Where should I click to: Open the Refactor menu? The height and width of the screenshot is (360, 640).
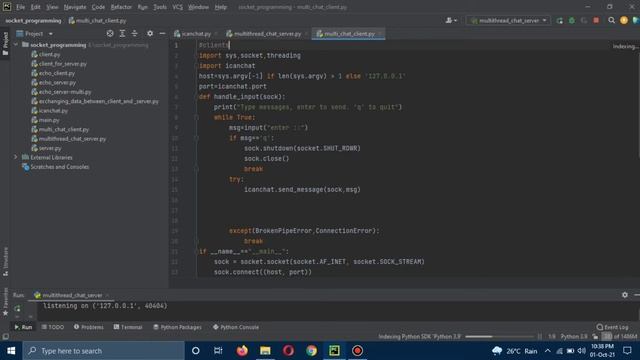click(121, 7)
